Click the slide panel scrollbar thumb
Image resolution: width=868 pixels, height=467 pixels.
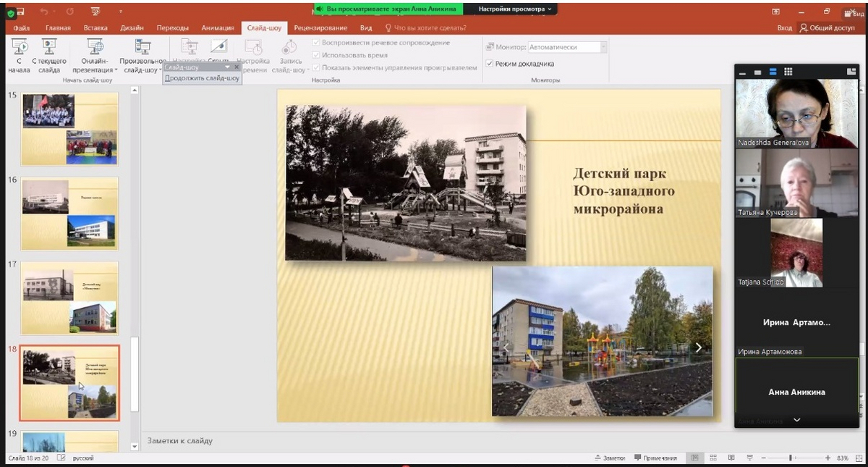pos(134,374)
